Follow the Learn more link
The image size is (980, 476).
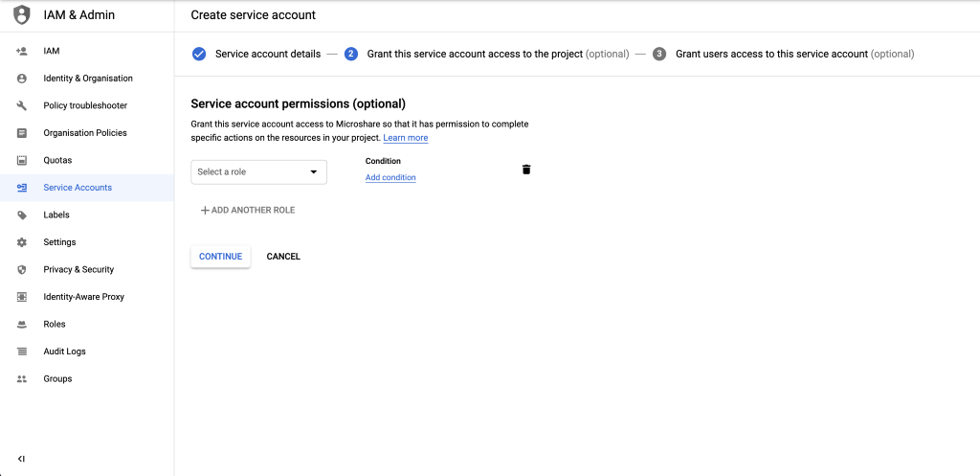pyautogui.click(x=406, y=138)
